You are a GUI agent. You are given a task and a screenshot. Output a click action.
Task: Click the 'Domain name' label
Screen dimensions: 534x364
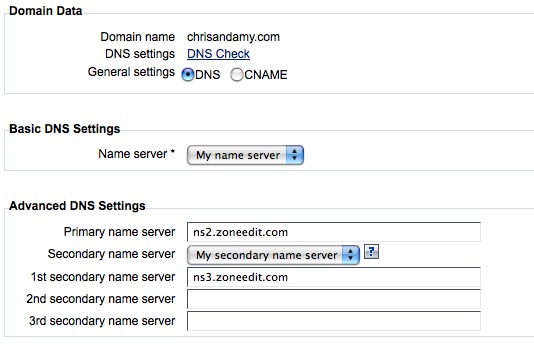(x=138, y=37)
